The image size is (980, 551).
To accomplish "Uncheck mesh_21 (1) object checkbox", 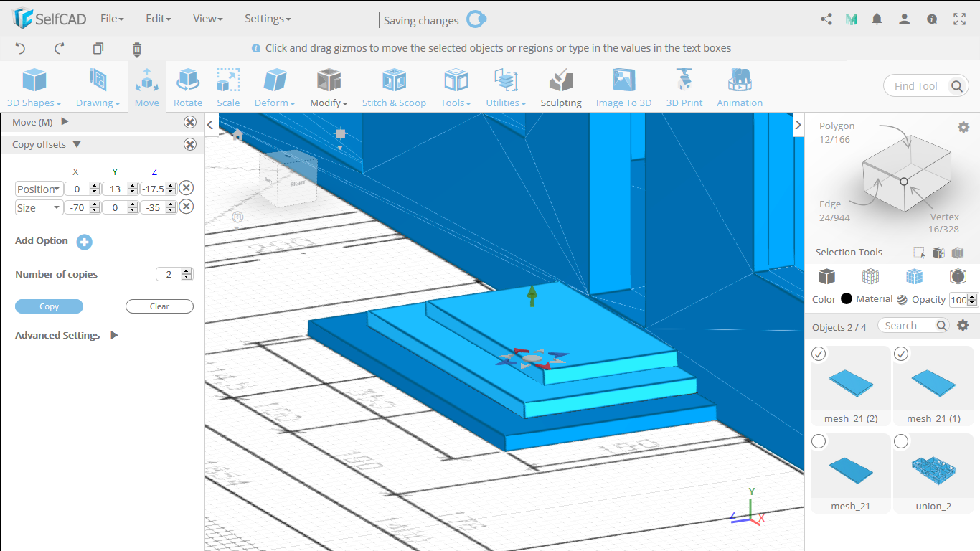I will pyautogui.click(x=902, y=354).
